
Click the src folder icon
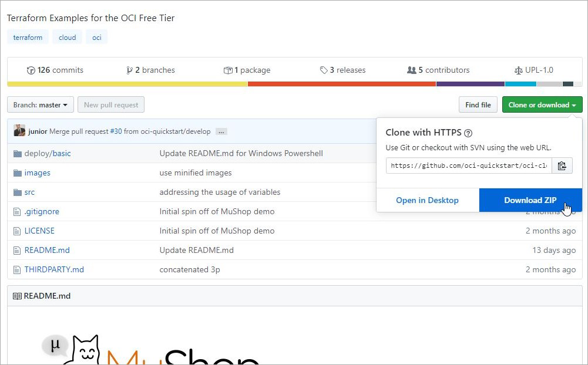(17, 192)
